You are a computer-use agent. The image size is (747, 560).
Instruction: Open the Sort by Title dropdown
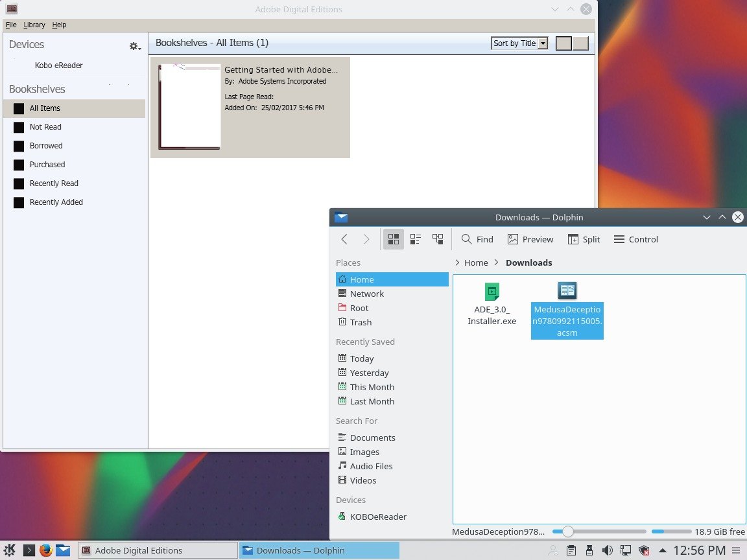tap(520, 43)
